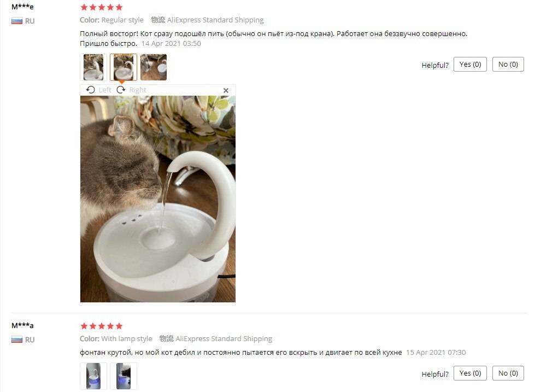This screenshot has width=535, height=392.
Task: Click the five-star rating of M***e's review
Action: [101, 7]
